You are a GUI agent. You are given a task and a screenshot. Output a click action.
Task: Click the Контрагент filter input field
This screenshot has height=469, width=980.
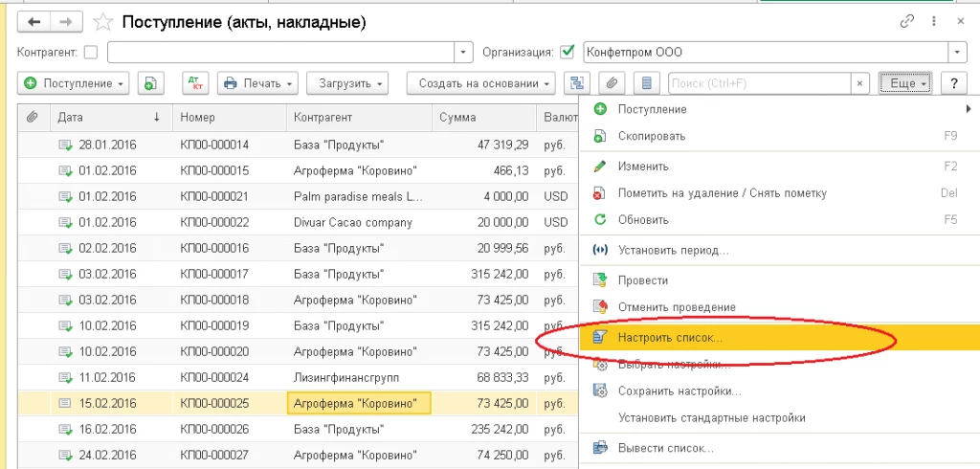[x=280, y=53]
